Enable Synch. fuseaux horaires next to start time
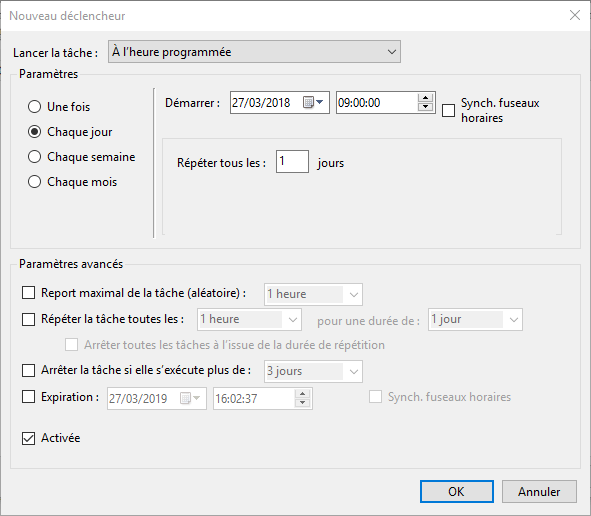Viewport: 591px width, 516px height. pos(448,110)
